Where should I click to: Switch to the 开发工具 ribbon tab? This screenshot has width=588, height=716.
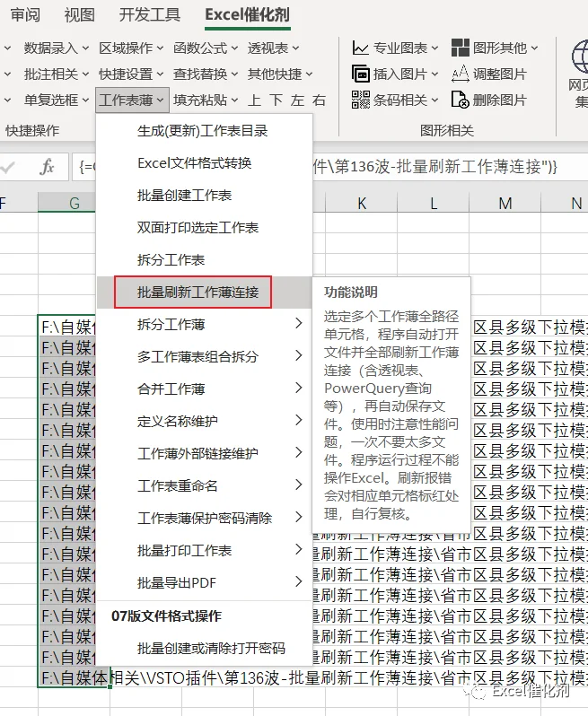pyautogui.click(x=150, y=14)
